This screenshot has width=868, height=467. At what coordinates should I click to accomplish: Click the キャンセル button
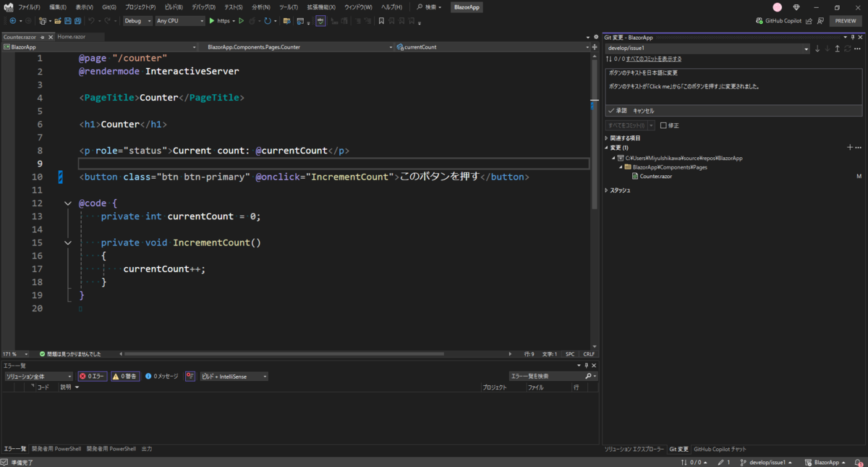click(x=643, y=111)
